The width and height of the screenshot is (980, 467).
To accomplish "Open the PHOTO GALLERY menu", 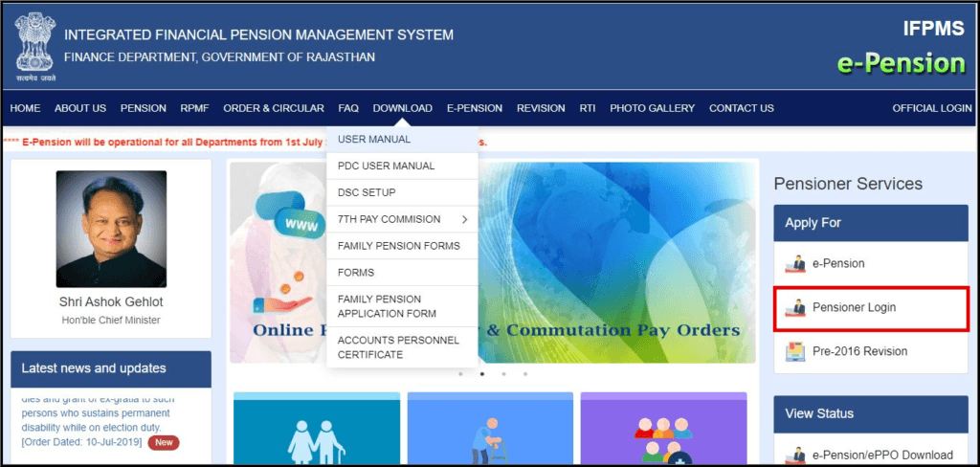I will click(652, 108).
